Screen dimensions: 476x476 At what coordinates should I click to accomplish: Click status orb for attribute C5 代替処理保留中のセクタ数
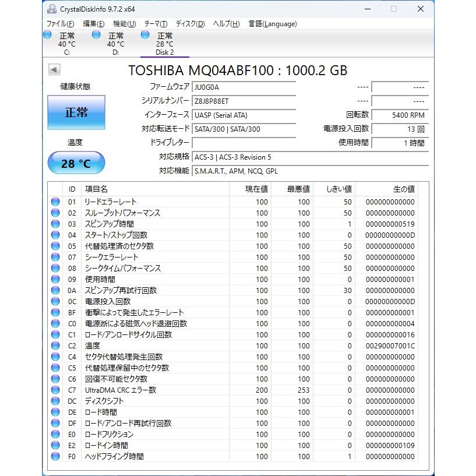(55, 368)
